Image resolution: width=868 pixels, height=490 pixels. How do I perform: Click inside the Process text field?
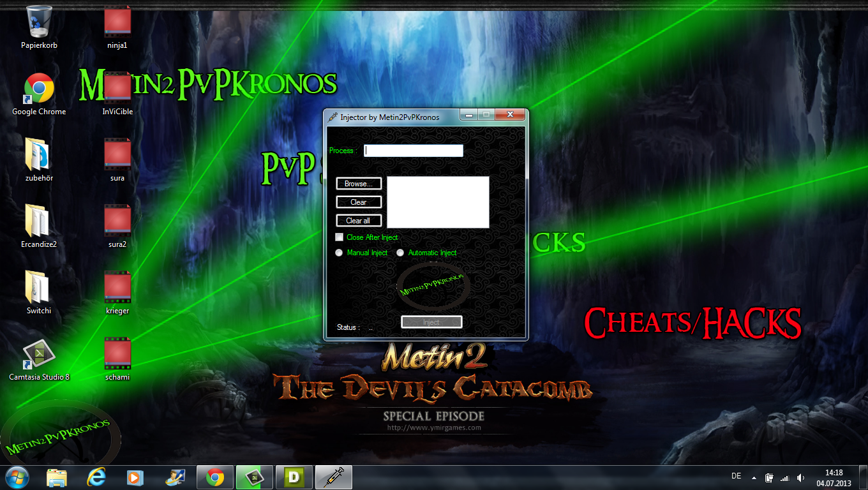pyautogui.click(x=412, y=151)
